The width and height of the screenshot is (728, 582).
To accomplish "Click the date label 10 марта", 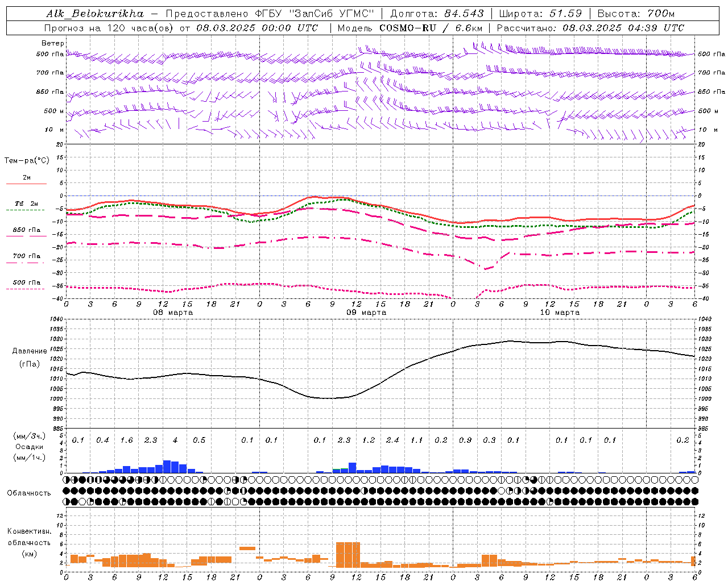I will pos(560,313).
